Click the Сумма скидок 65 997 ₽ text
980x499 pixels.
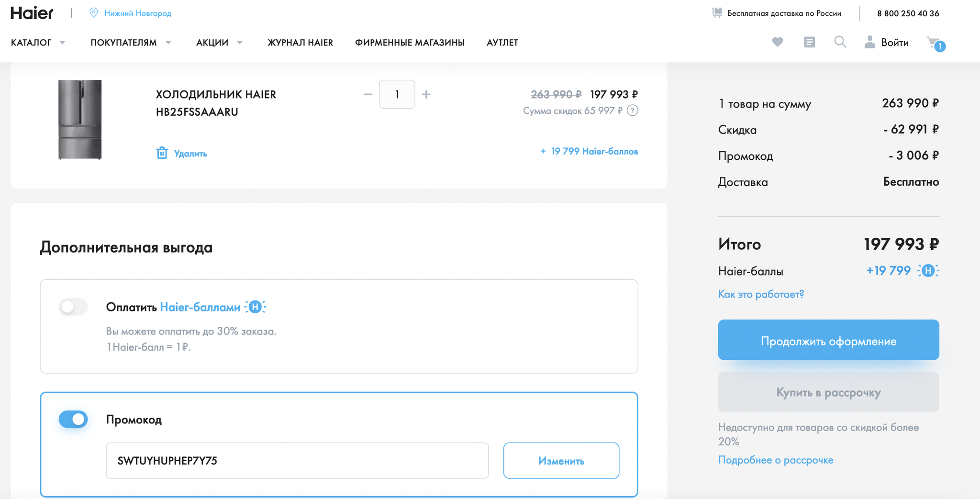[573, 111]
